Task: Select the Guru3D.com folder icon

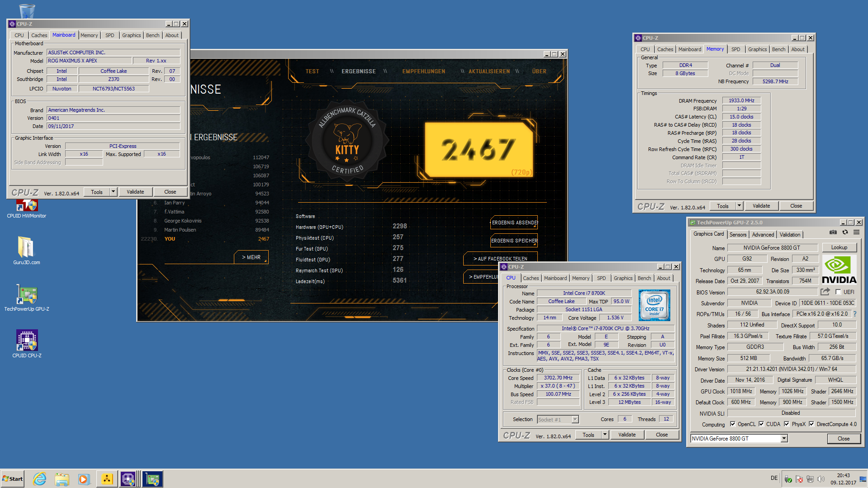Action: click(x=26, y=251)
